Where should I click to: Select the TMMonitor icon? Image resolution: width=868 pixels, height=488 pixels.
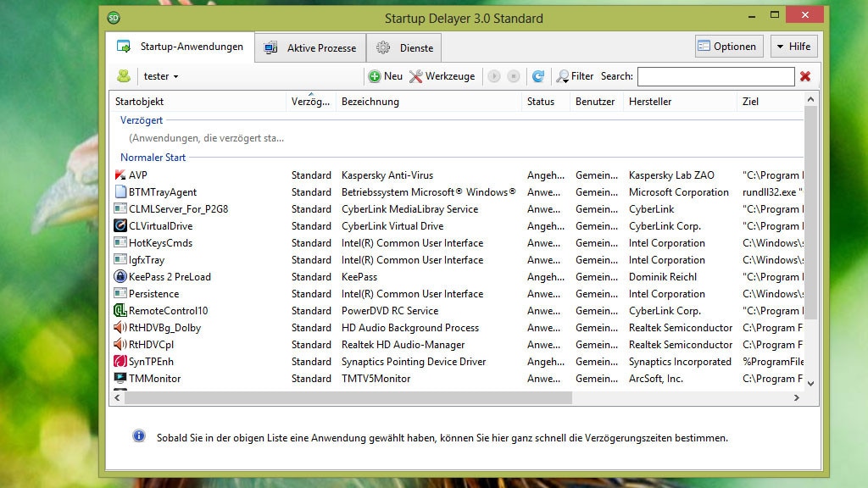(120, 379)
